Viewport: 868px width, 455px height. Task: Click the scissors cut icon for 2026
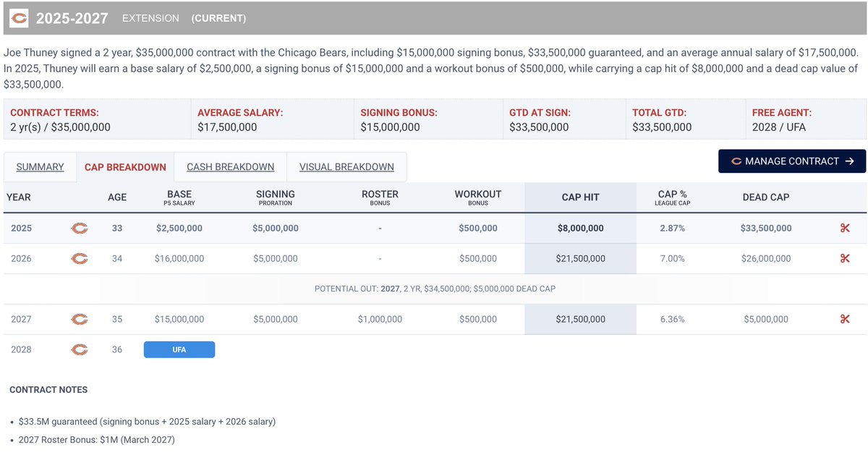844,259
